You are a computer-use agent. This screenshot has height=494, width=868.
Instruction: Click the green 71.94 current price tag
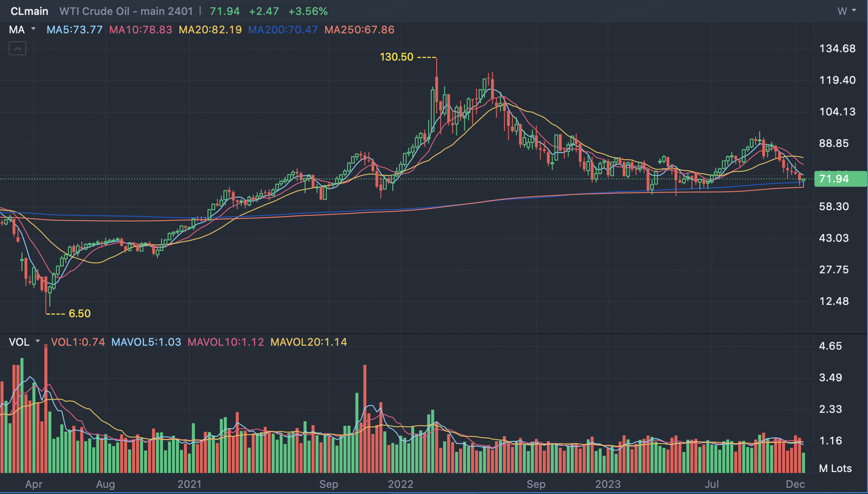(x=839, y=179)
